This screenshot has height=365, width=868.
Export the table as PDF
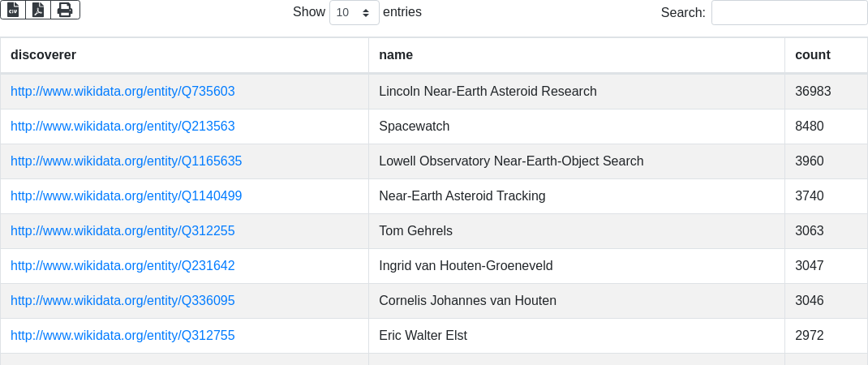pyautogui.click(x=38, y=10)
